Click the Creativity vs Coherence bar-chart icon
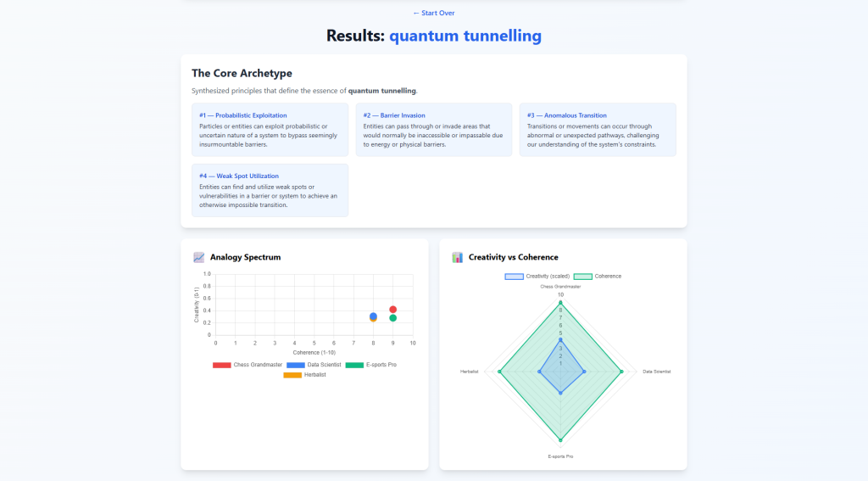 [458, 257]
